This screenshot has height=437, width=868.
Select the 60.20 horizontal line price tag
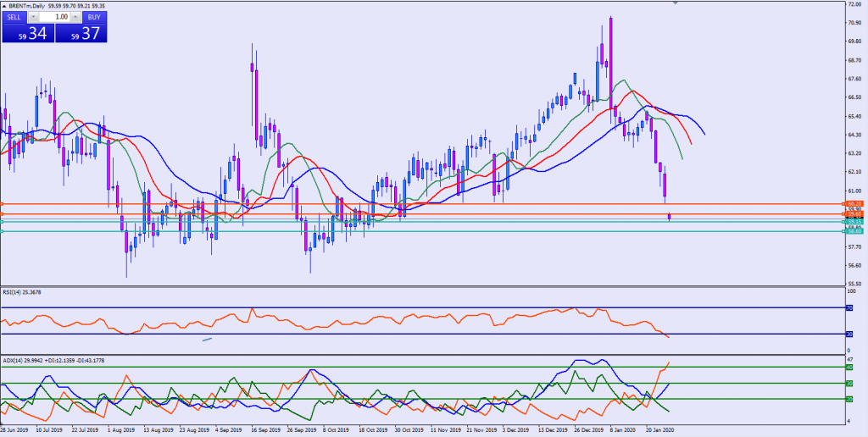pos(854,204)
